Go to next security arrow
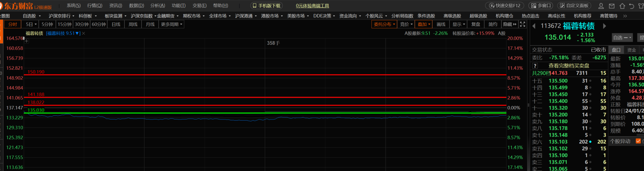 click(604, 26)
